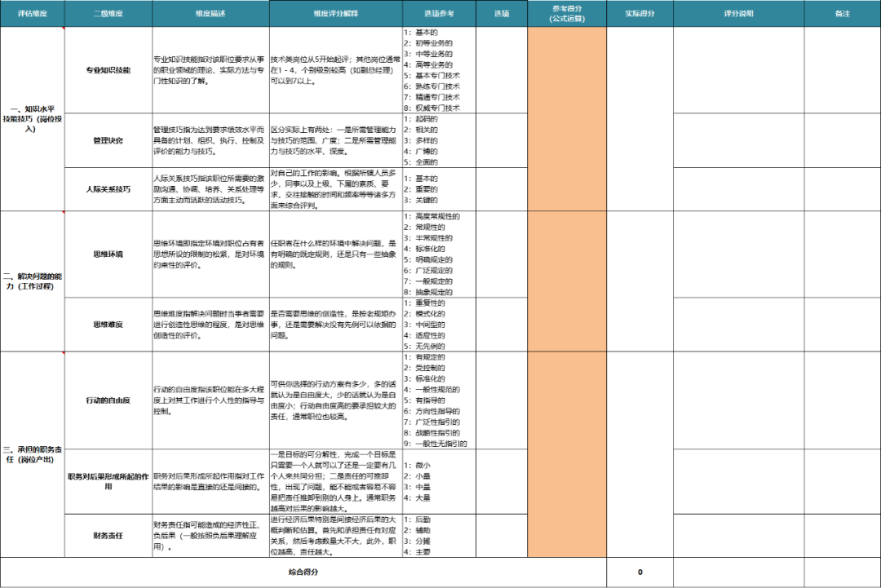The width and height of the screenshot is (881, 588).
Task: Click the 参考得分(公式运算) header cell
Action: tap(567, 14)
